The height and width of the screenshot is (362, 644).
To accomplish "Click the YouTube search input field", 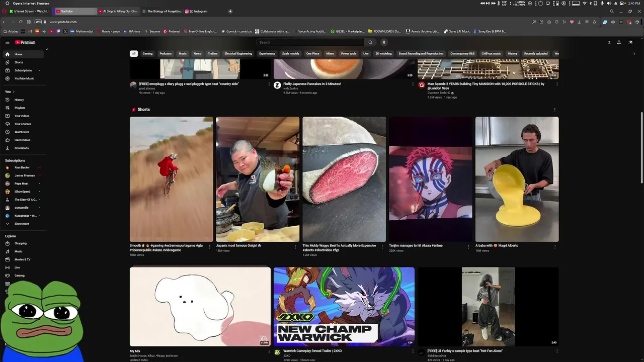I will click(x=309, y=42).
